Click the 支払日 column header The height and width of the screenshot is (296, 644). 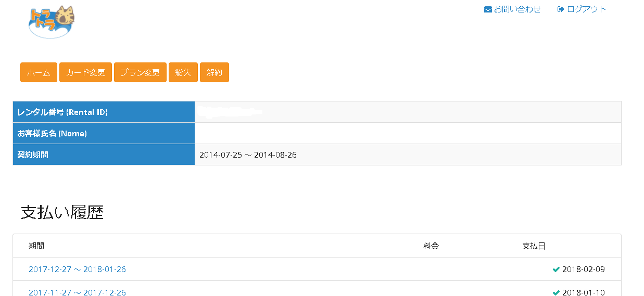pos(534,246)
